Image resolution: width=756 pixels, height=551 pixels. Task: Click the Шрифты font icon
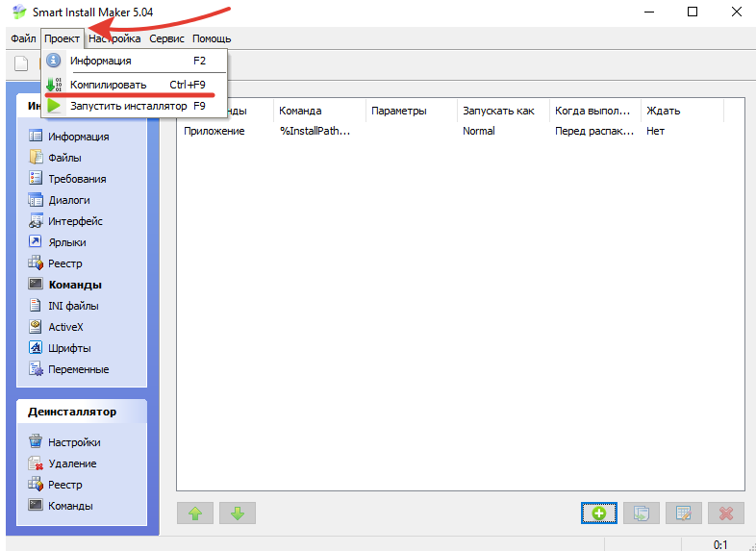point(36,347)
